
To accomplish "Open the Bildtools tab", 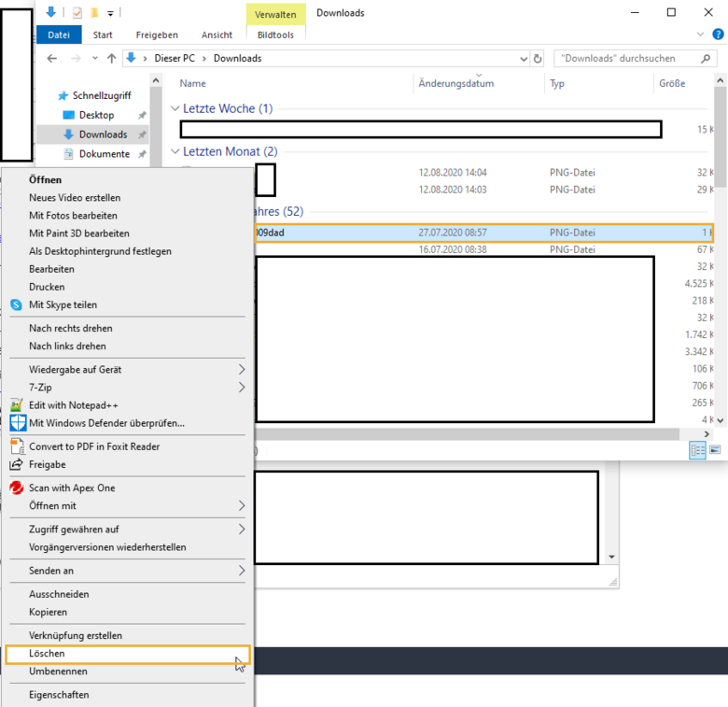I will pos(275,35).
